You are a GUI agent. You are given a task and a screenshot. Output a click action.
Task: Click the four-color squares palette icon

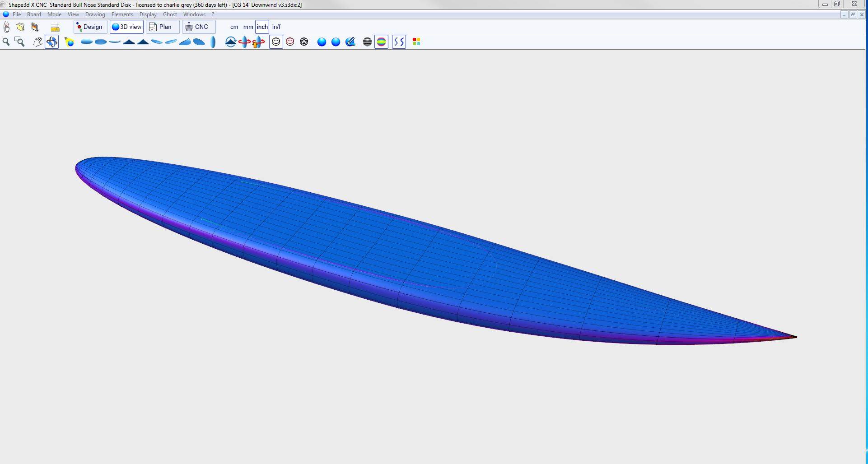(x=416, y=42)
